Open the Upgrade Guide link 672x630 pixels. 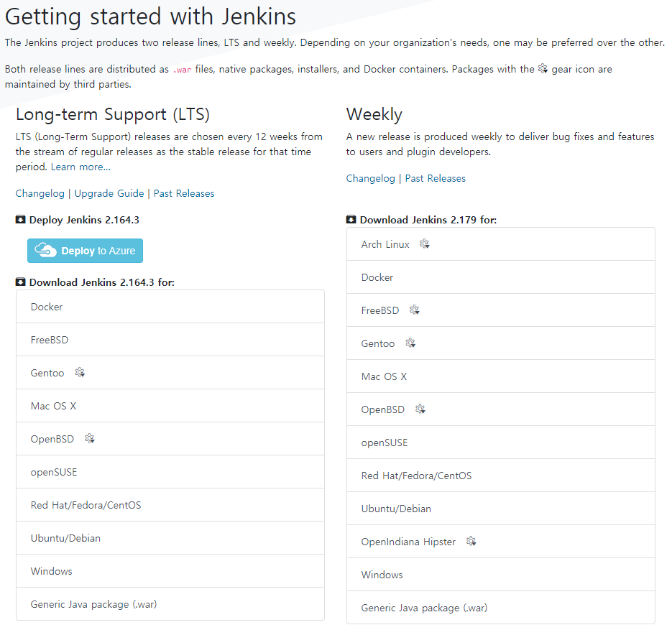click(109, 193)
